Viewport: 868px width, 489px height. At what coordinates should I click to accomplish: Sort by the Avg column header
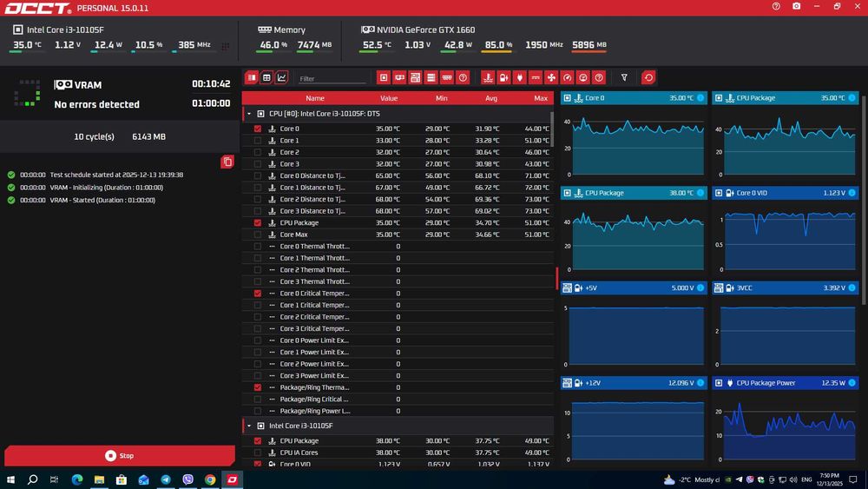[491, 98]
